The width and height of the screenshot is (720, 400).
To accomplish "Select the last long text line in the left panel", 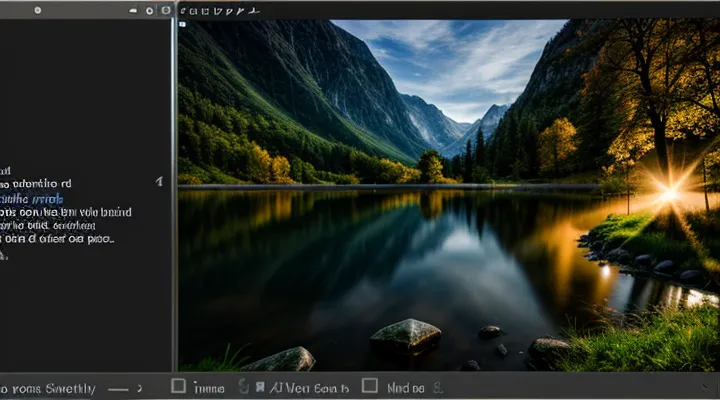I will pyautogui.click(x=57, y=239).
